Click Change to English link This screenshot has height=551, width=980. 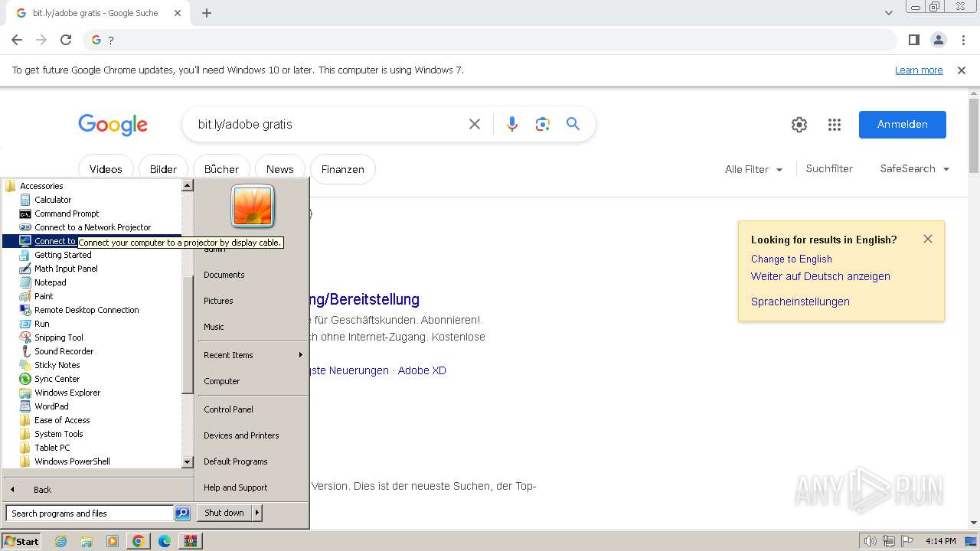coord(791,259)
